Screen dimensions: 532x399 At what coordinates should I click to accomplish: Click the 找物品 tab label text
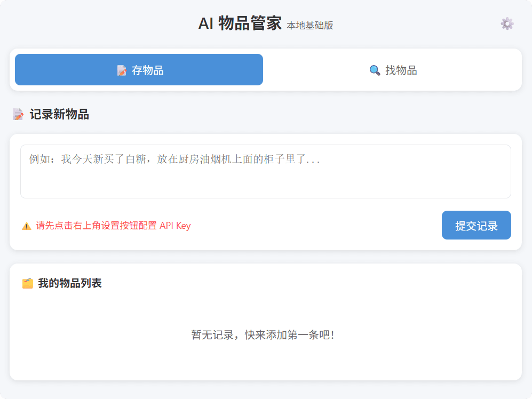click(x=401, y=70)
